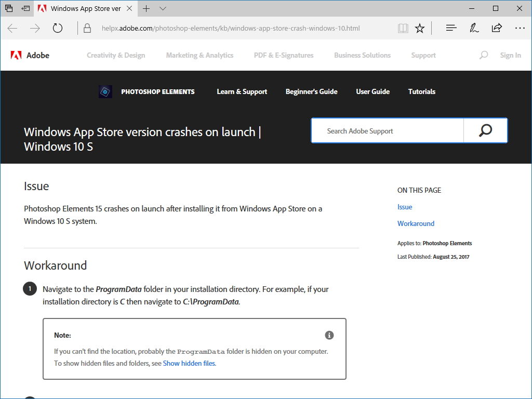Select the User Guide tab
532x399 pixels.
pos(373,92)
